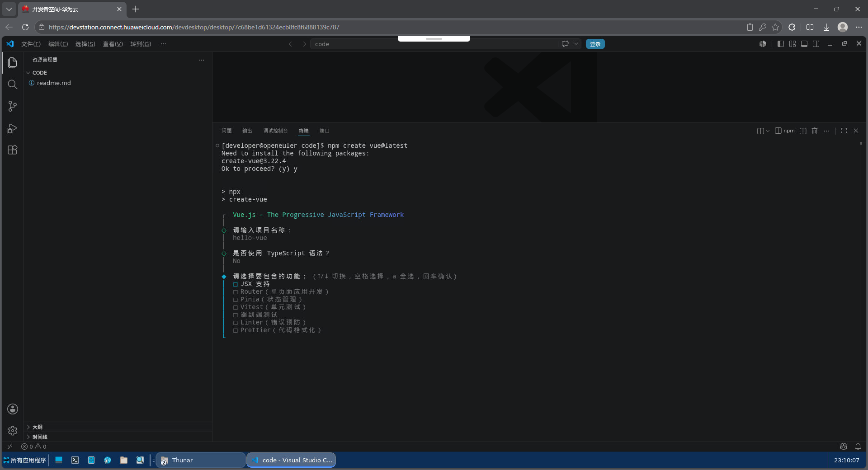Toggle the primary side bar visibility

tap(781, 44)
